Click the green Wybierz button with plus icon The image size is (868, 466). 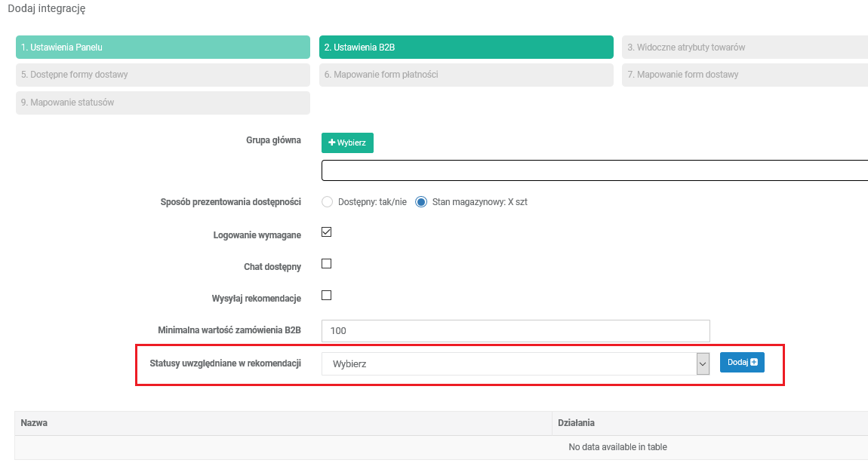(x=347, y=143)
